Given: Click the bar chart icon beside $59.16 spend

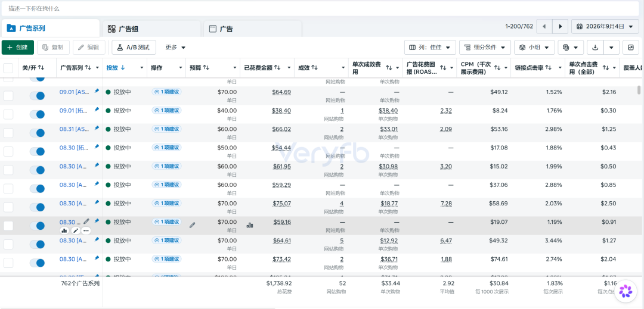Looking at the screenshot, I should coord(250,225).
